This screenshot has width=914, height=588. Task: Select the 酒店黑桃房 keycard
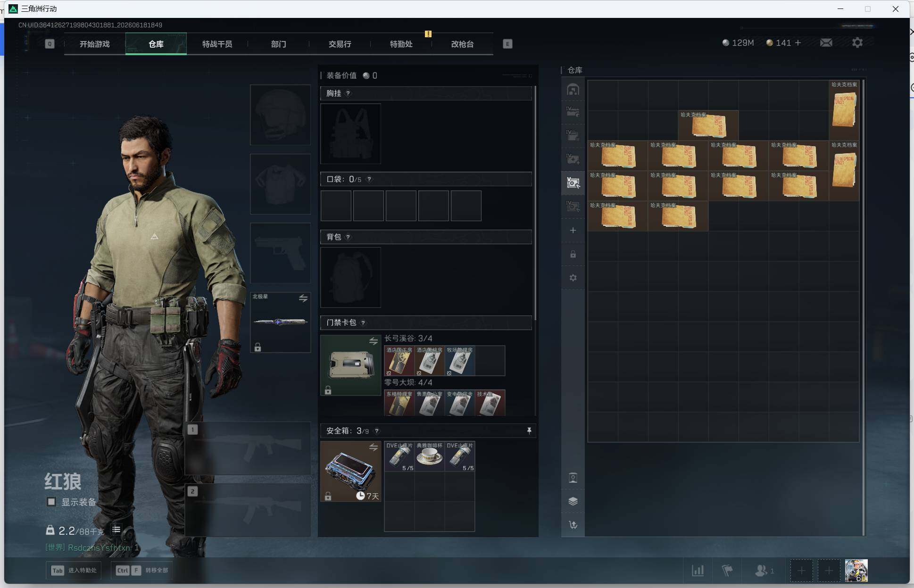click(x=430, y=361)
